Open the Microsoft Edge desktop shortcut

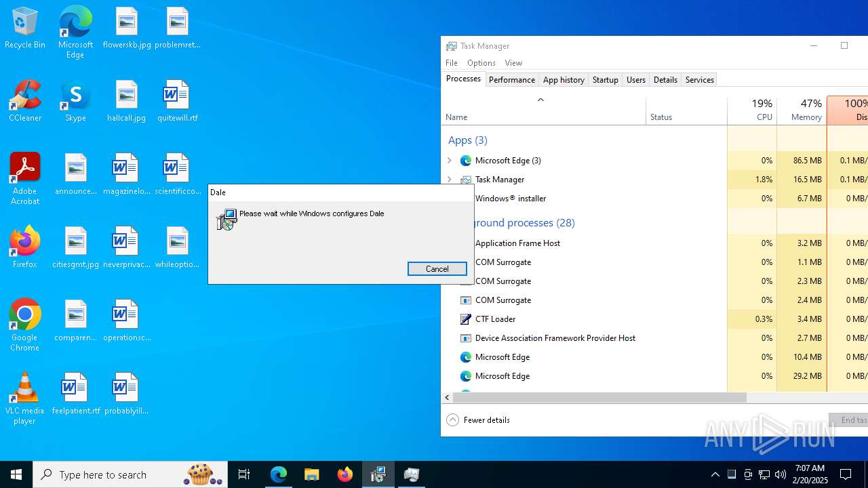(x=75, y=33)
